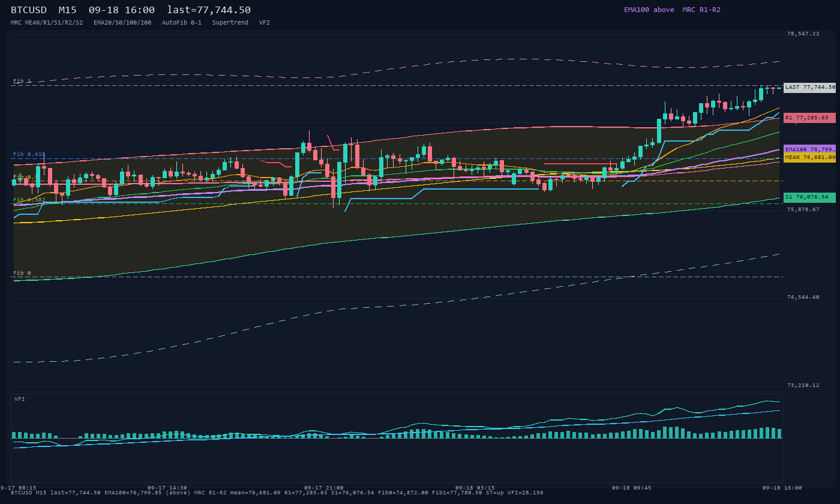
Task: Click the 75,878.67 price axis label
Action: (x=803, y=210)
